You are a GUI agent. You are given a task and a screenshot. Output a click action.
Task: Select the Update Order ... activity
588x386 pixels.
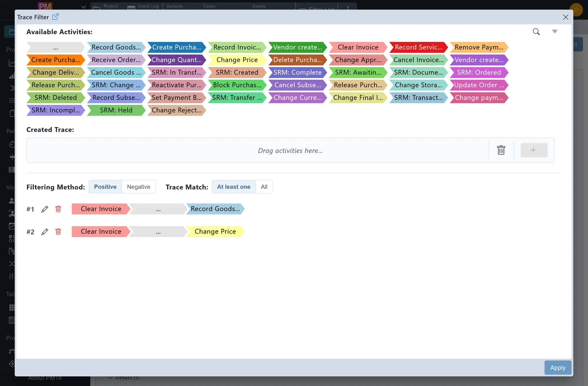tap(479, 85)
